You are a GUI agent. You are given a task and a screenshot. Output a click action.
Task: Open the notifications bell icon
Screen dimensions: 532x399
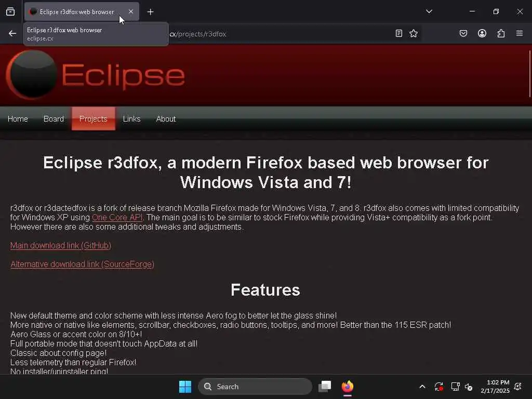(x=518, y=387)
